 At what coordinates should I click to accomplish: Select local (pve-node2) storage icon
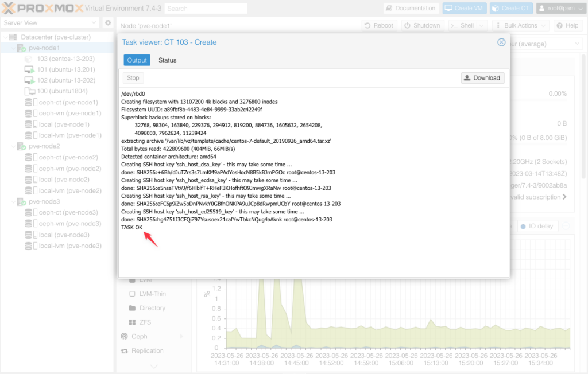tap(31, 180)
